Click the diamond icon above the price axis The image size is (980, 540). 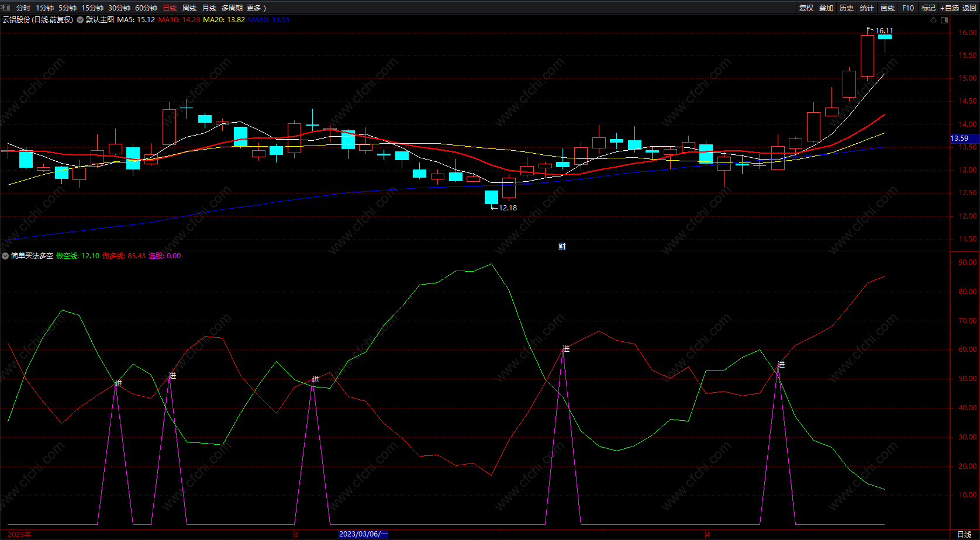tap(933, 20)
